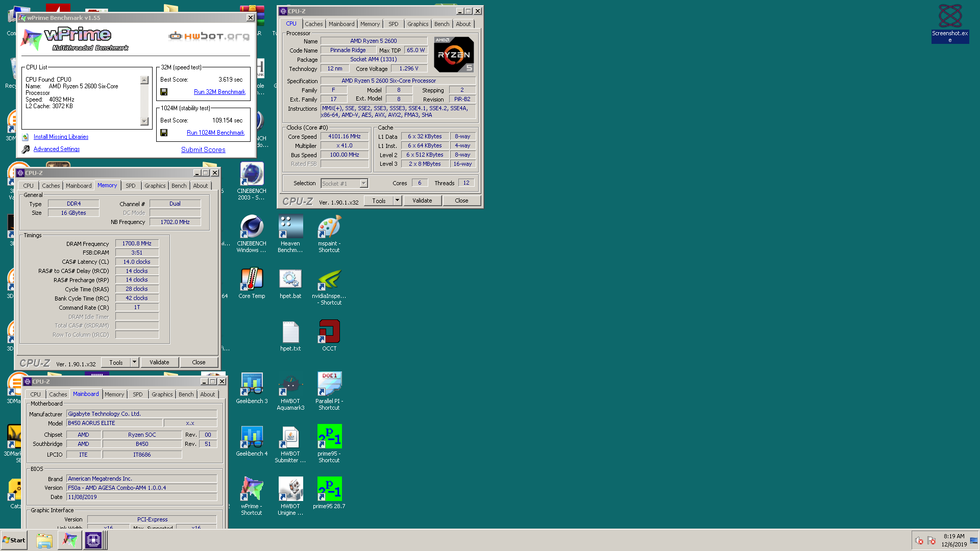Viewport: 980px width, 551px height.
Task: Click Validate in top CPU-Z window
Action: [x=422, y=201]
